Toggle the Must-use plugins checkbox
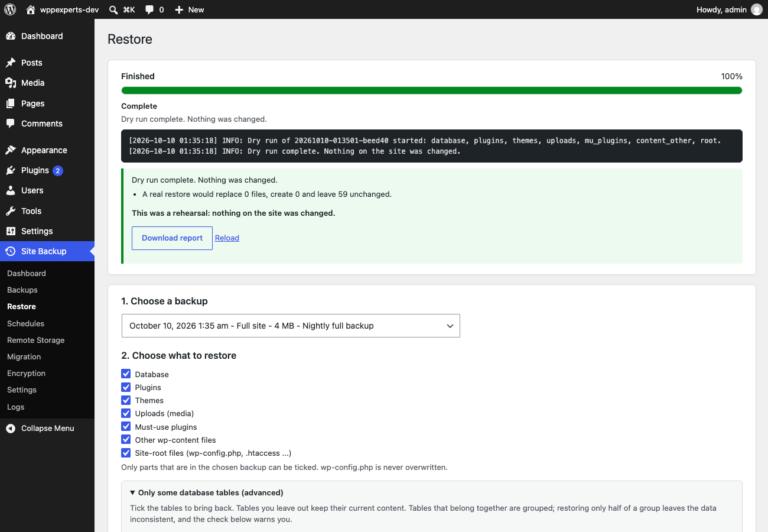768x532 pixels. point(126,426)
